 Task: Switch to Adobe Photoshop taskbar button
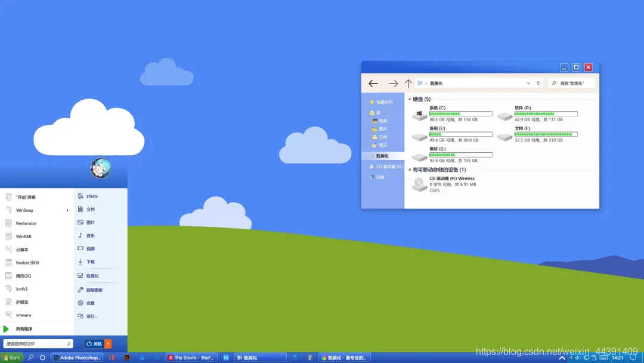coord(77,358)
